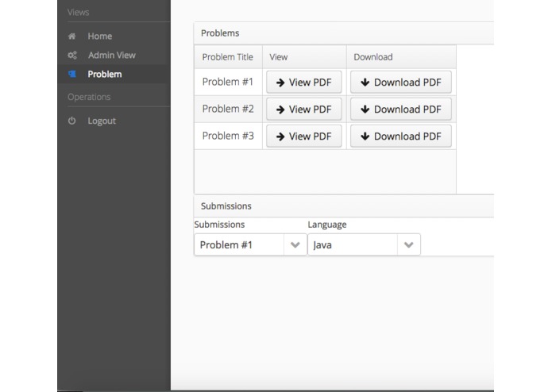This screenshot has height=392, width=552.
Task: Open the Language dropdown showing Java
Action: 364,244
